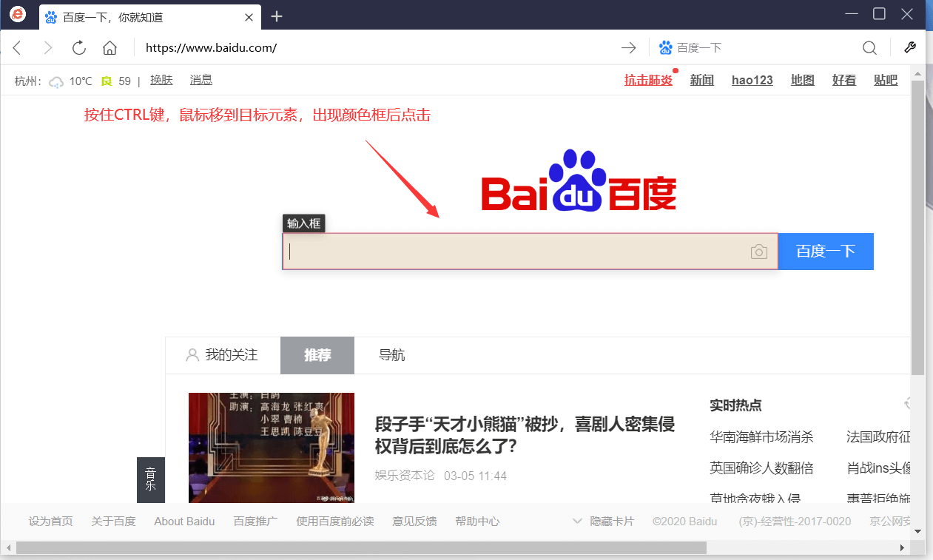Click the address bar URL
This screenshot has width=933, height=560.
pos(211,48)
